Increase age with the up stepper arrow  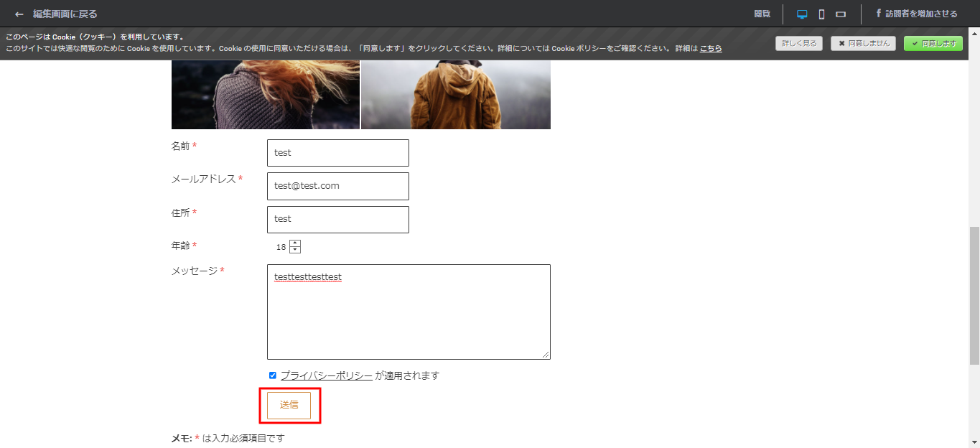tap(295, 243)
